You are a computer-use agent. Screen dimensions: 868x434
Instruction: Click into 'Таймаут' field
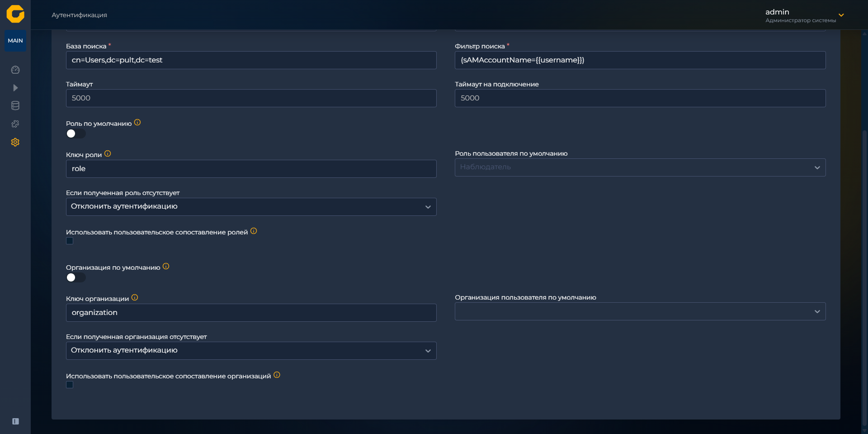point(251,98)
